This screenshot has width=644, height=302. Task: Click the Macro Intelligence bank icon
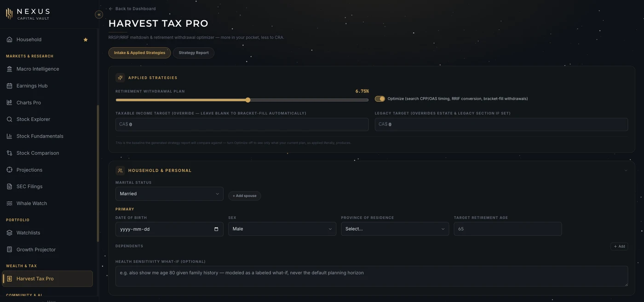coord(9,69)
